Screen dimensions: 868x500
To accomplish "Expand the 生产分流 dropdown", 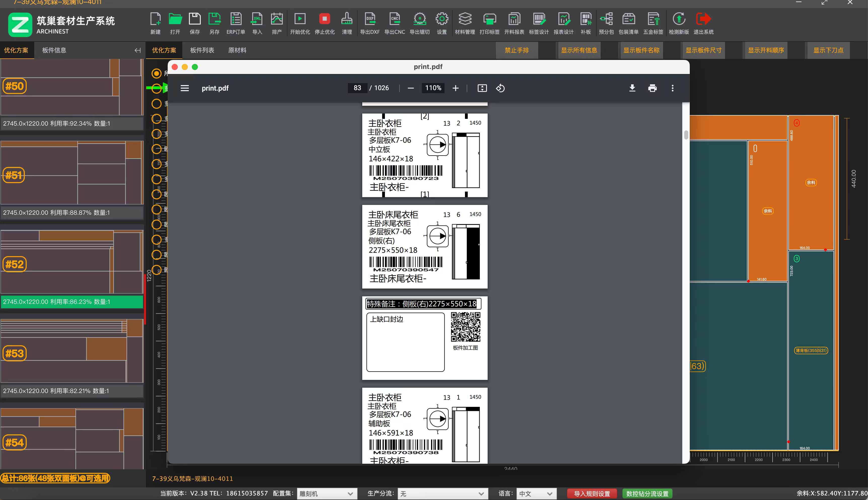I will (x=442, y=493).
